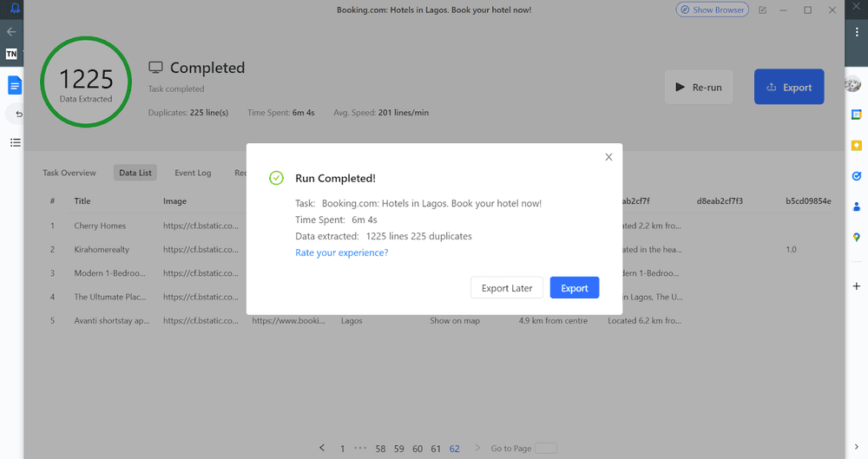
Task: Select current page 62
Action: tap(455, 449)
